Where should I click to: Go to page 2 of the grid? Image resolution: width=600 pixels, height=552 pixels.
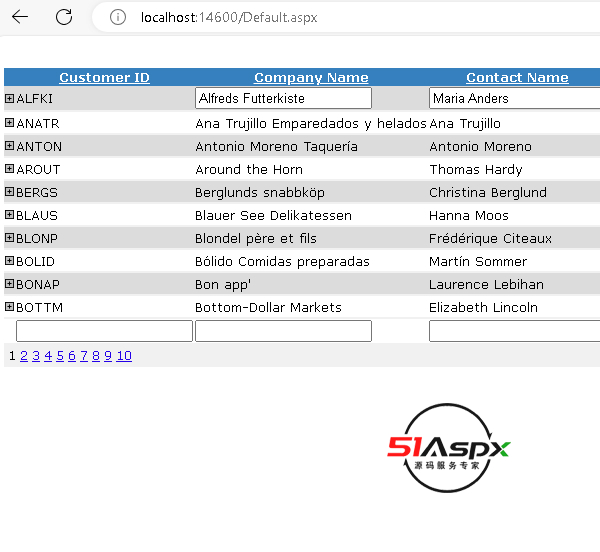coord(24,356)
